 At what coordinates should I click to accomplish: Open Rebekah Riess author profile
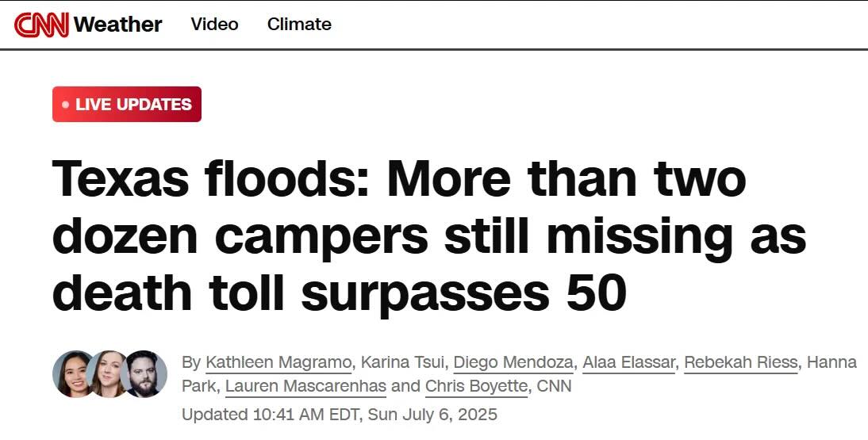click(741, 362)
